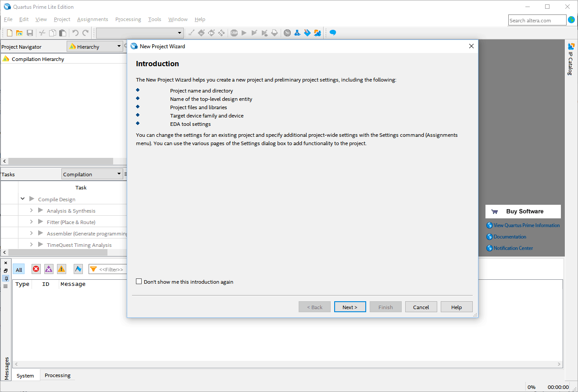Open the Hierarchy dropdown in Project Navigator
Image resolution: width=578 pixels, height=392 pixels.
pyautogui.click(x=95, y=46)
